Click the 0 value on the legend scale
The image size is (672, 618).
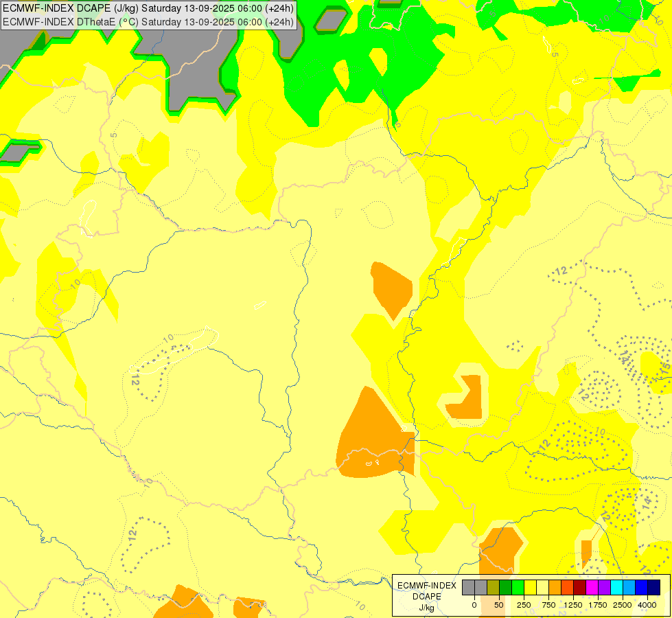474,605
